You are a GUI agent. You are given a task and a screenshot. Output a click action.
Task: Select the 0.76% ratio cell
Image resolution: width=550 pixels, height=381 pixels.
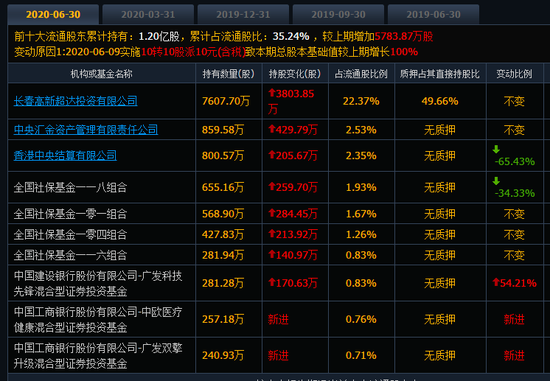pos(361,319)
